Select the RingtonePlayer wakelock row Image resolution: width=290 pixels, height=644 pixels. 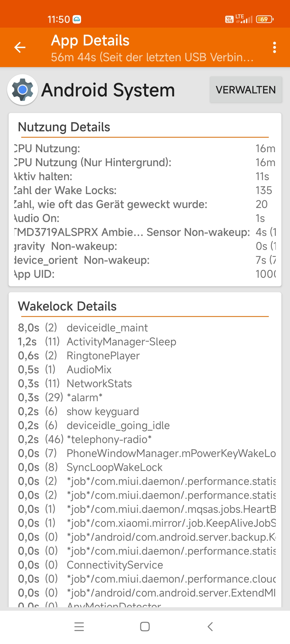[x=145, y=356]
